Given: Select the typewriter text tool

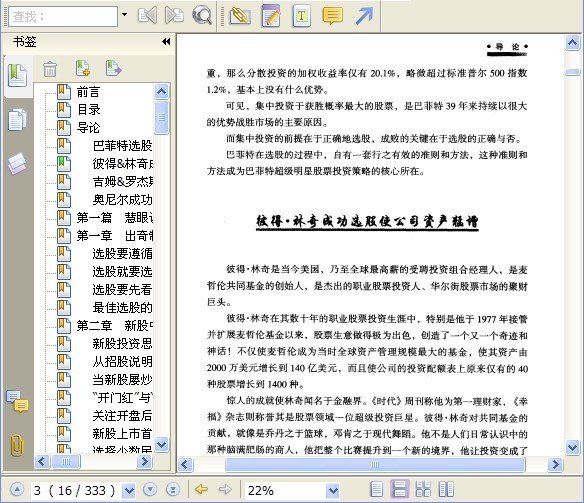Looking at the screenshot, I should coord(302,16).
